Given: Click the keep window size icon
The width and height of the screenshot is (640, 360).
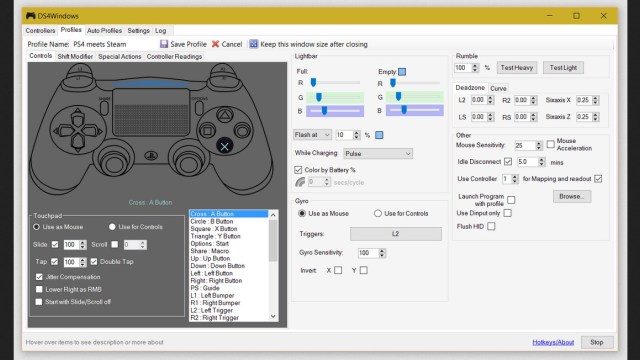Looking at the screenshot, I should [x=253, y=44].
